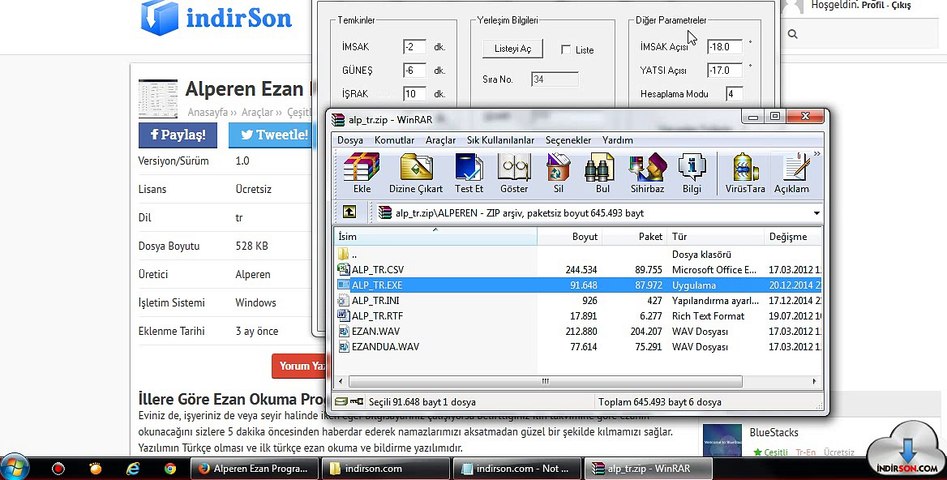Open the Yardım menu
The image size is (947, 480).
tap(618, 140)
